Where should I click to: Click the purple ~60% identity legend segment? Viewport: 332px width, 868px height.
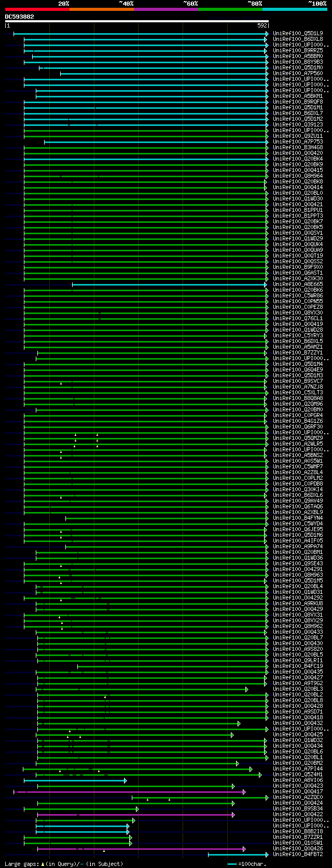(165, 9)
